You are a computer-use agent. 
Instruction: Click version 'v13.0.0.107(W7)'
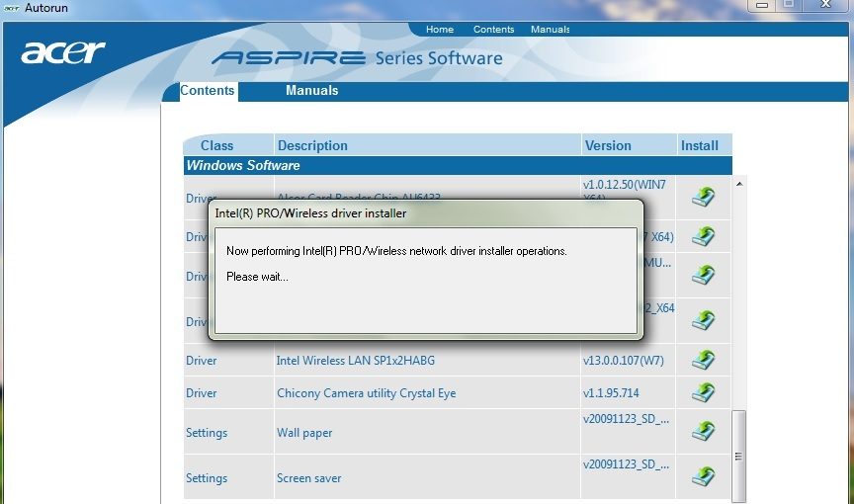(624, 361)
